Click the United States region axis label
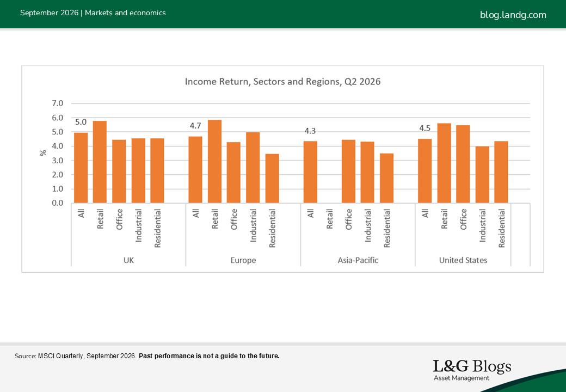566x392 pixels. click(463, 260)
